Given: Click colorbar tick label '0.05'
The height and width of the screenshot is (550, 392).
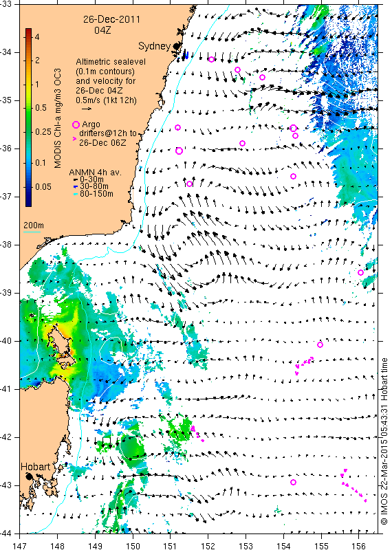Looking at the screenshot, I should tap(43, 186).
